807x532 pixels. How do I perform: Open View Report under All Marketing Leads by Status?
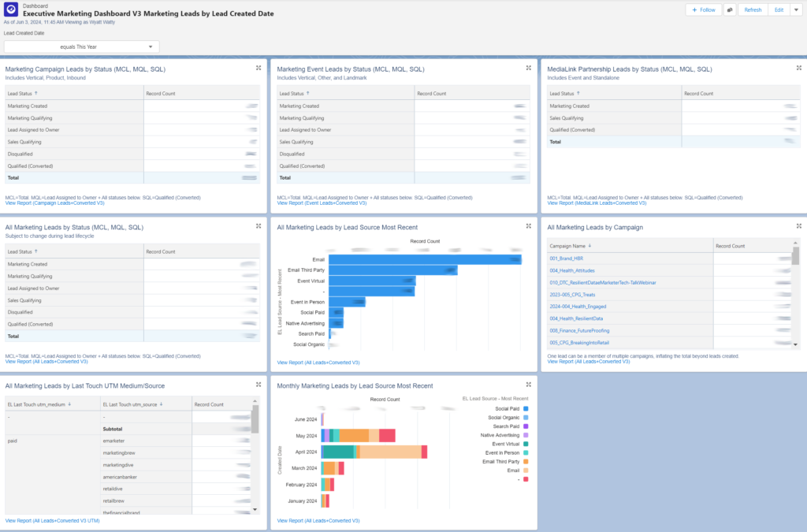pyautogui.click(x=46, y=362)
